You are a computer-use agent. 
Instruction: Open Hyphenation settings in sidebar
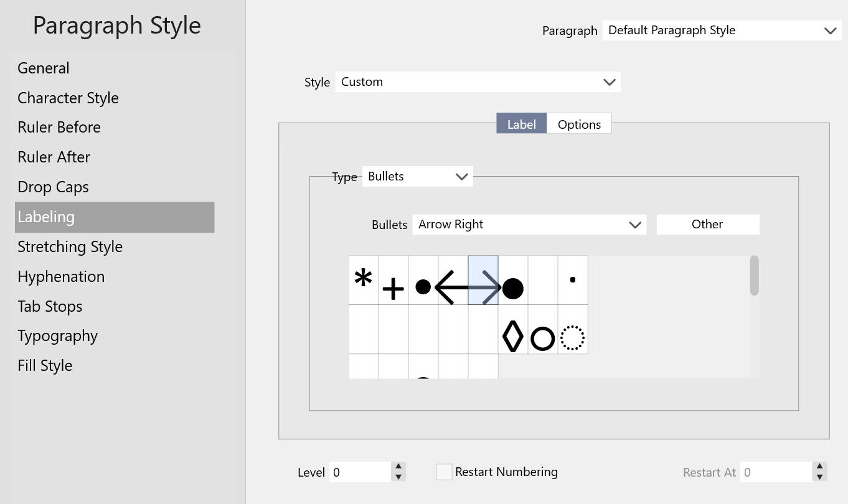coord(61,277)
